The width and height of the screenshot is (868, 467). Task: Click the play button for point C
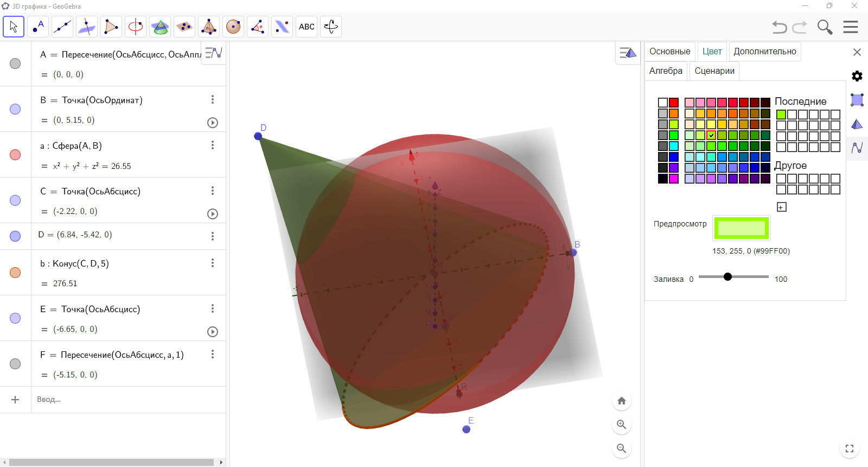213,214
